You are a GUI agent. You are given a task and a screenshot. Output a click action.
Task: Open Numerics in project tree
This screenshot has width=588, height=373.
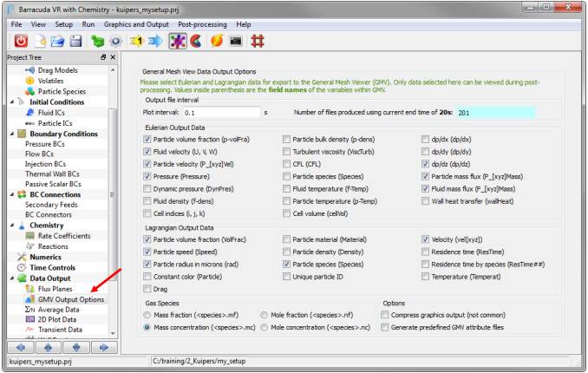[x=45, y=257]
